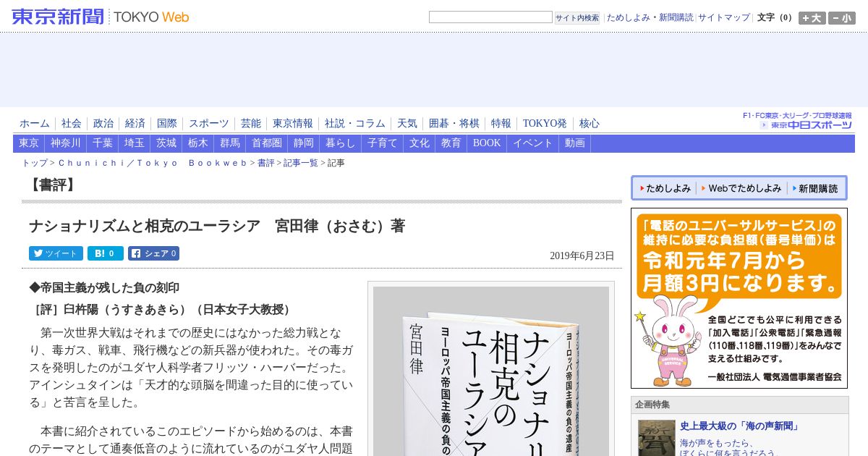Select the 群馬 regional tab
Image resolution: width=868 pixels, height=456 pixels.
(230, 143)
